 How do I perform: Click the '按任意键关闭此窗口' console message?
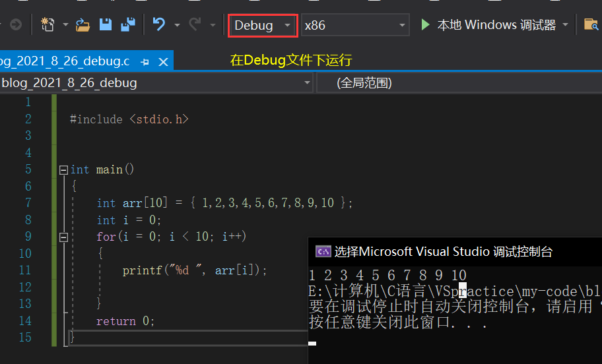(x=398, y=322)
